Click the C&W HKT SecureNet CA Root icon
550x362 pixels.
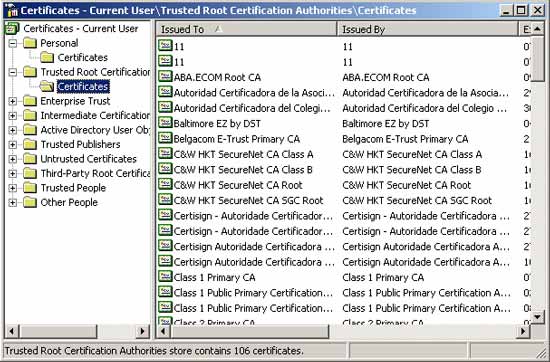(165, 185)
